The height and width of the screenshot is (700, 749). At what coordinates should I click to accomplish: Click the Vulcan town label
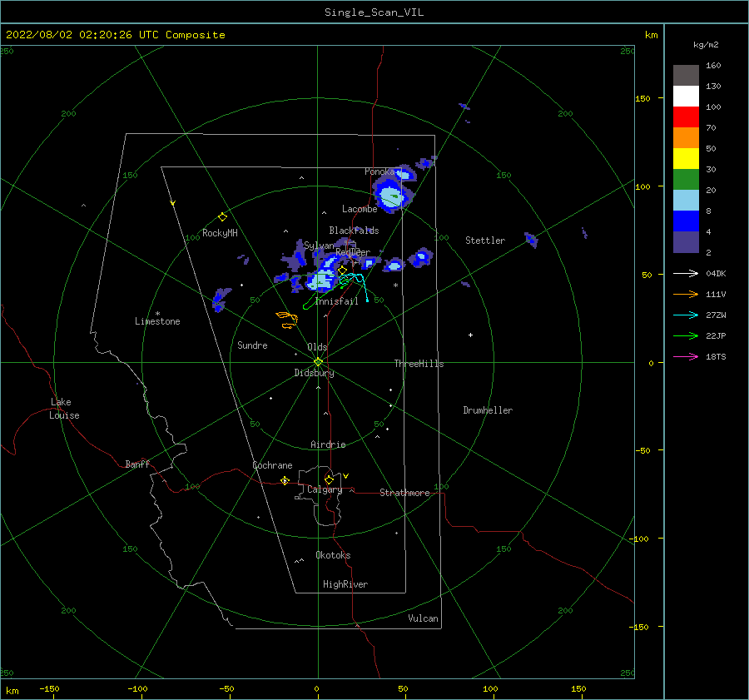pyautogui.click(x=424, y=618)
